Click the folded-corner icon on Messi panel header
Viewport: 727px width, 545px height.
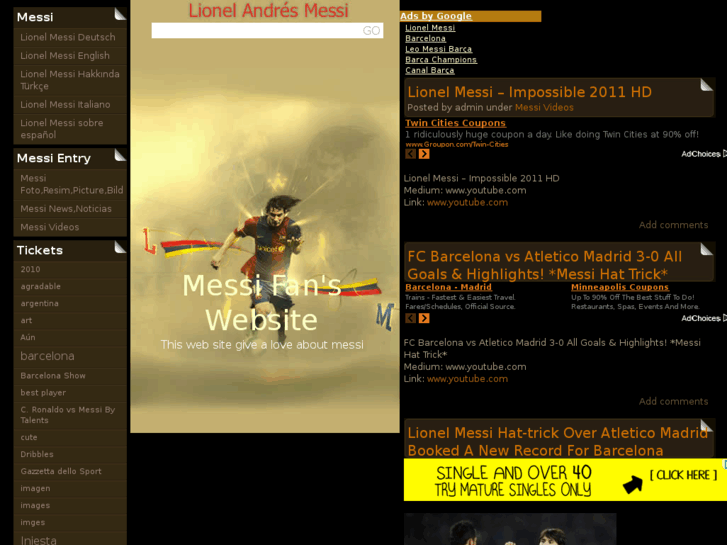pyautogui.click(x=120, y=14)
